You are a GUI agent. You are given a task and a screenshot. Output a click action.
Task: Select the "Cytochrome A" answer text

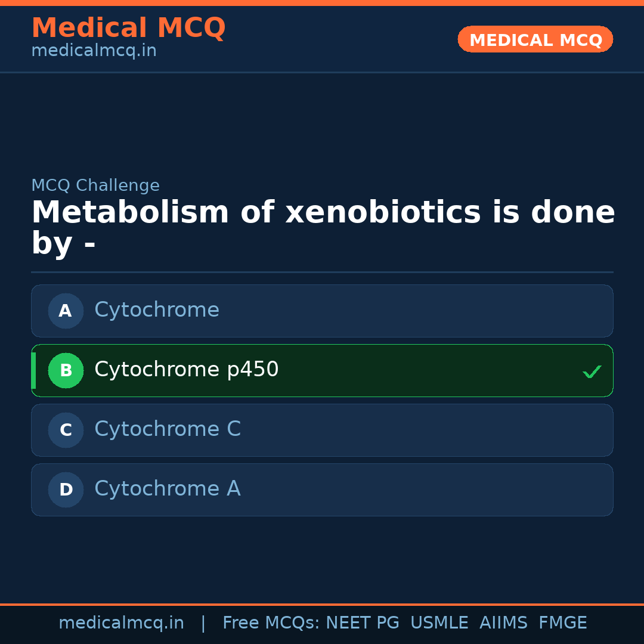167,489
